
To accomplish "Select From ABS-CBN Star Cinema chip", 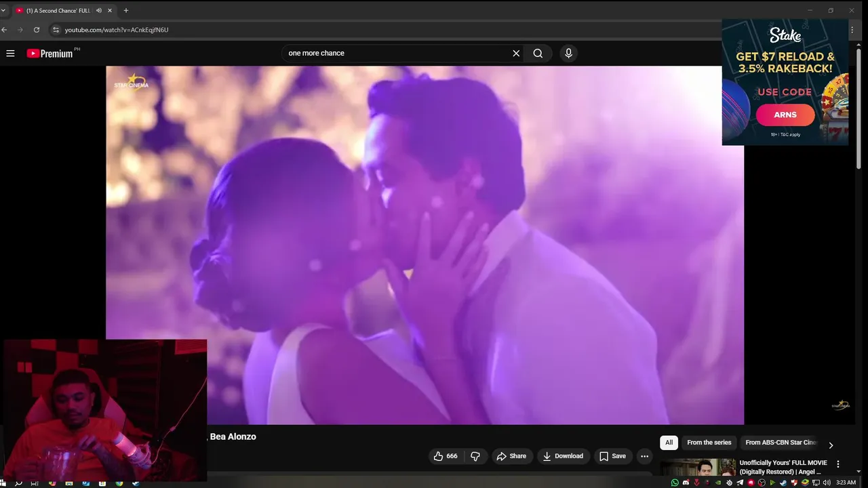I will tap(781, 443).
